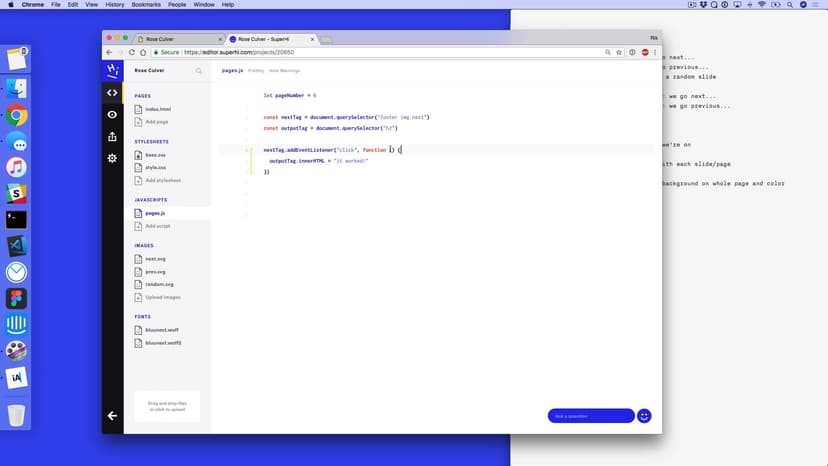This screenshot has height=466, width=828.
Task: Switch to the first Rose Culver tab
Action: [170, 39]
